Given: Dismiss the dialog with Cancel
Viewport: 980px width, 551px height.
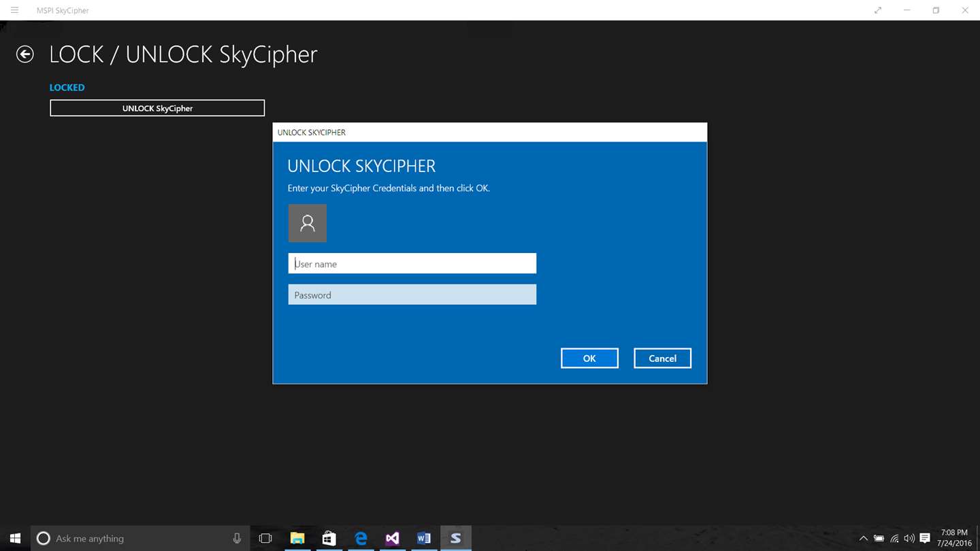Looking at the screenshot, I should coord(662,358).
